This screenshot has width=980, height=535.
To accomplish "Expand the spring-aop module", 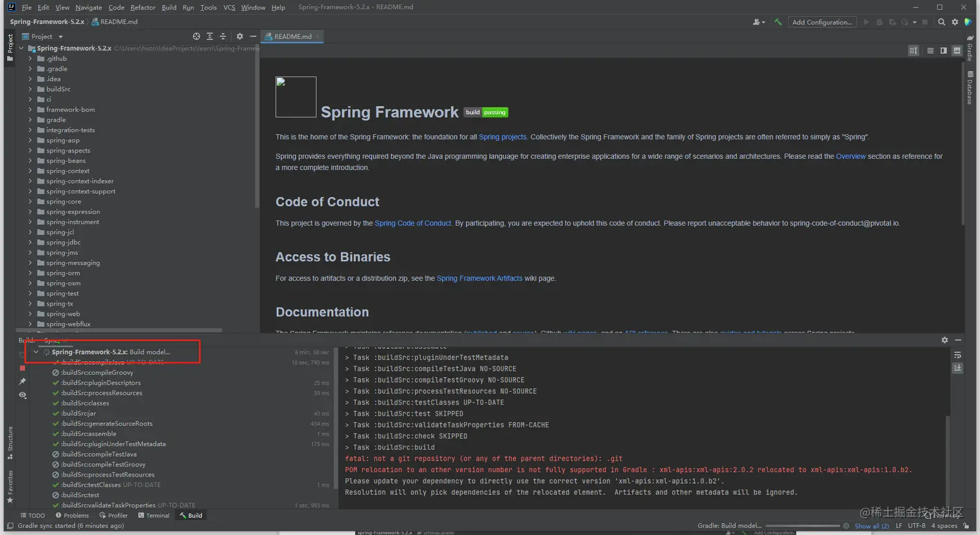I will click(30, 140).
